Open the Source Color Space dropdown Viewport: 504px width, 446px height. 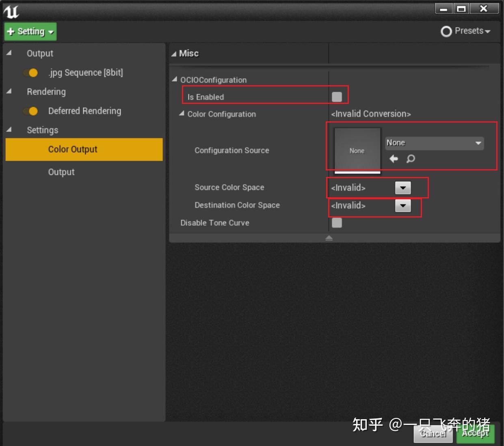[402, 187]
